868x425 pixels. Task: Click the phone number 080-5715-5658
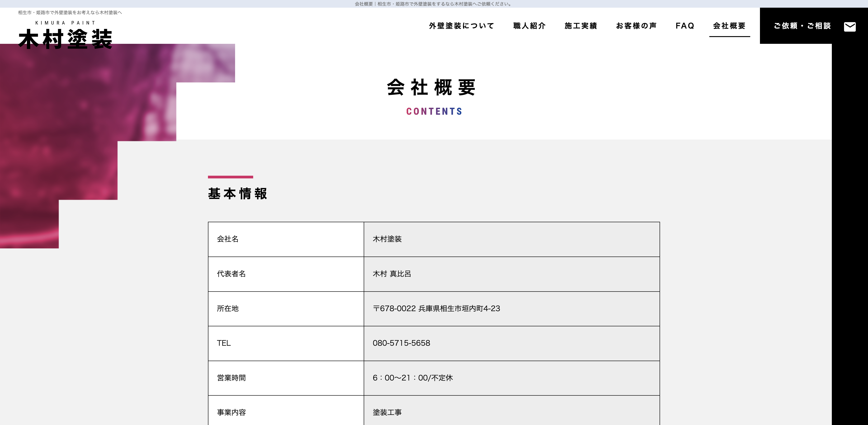coord(401,343)
